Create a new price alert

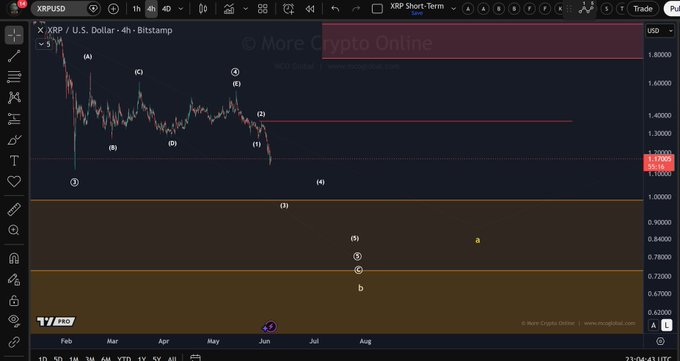tap(288, 9)
